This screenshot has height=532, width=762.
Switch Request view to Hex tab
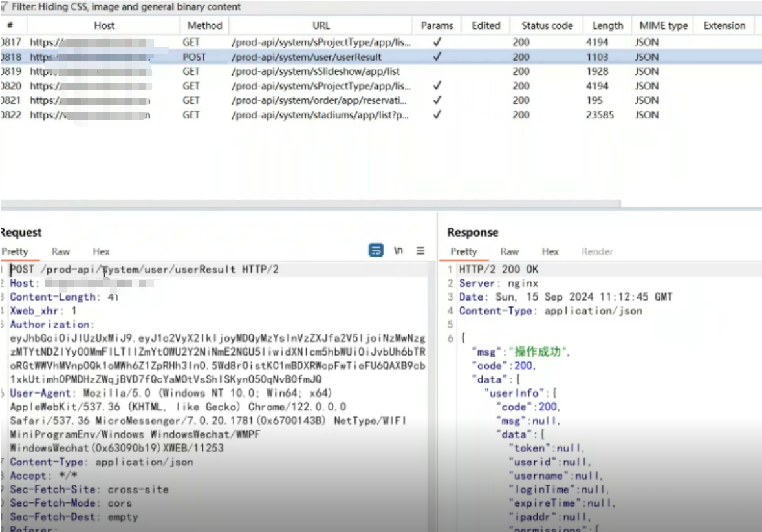pyautogui.click(x=101, y=251)
